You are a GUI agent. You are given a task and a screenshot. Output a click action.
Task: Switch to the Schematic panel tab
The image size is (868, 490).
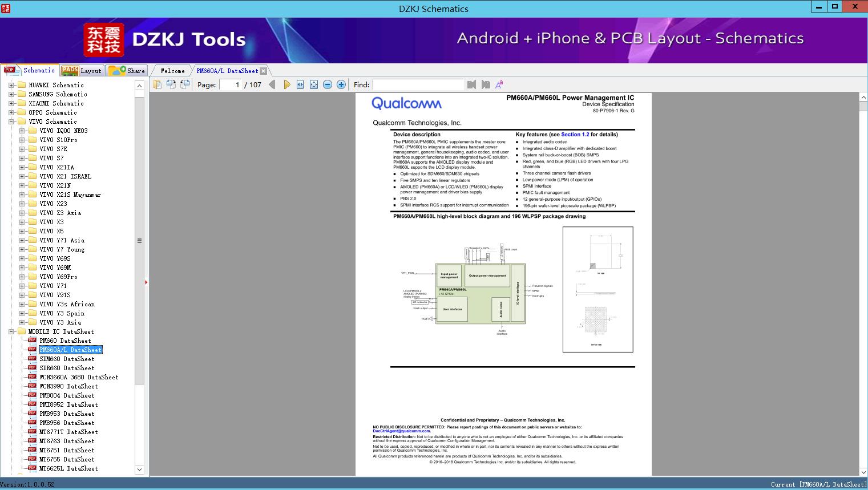pyautogui.click(x=30, y=70)
